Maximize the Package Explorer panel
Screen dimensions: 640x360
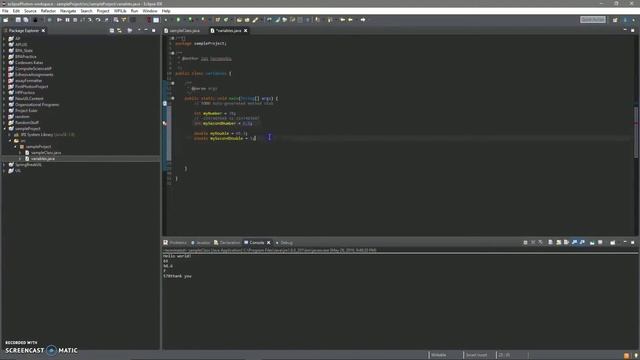click(154, 31)
